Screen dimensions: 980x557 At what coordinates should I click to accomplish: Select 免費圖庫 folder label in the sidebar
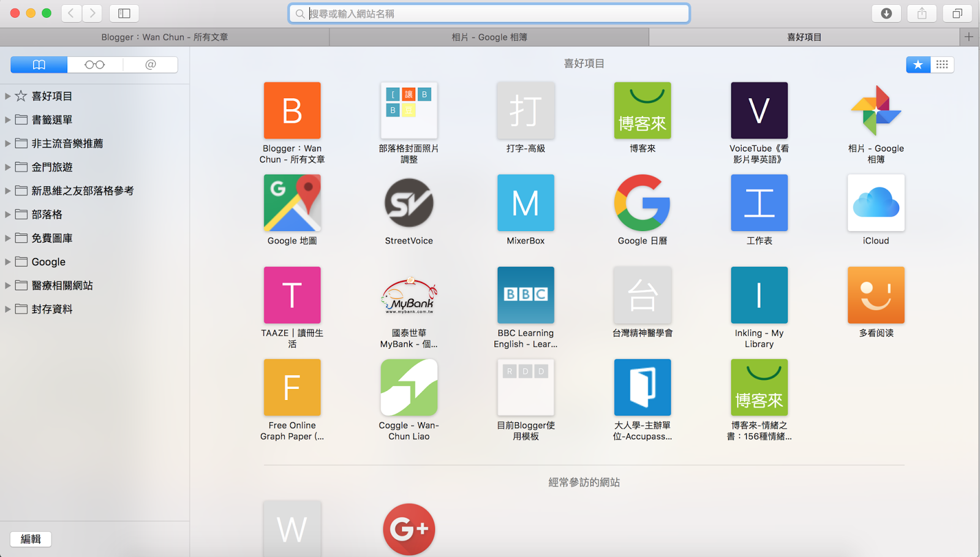[52, 238]
